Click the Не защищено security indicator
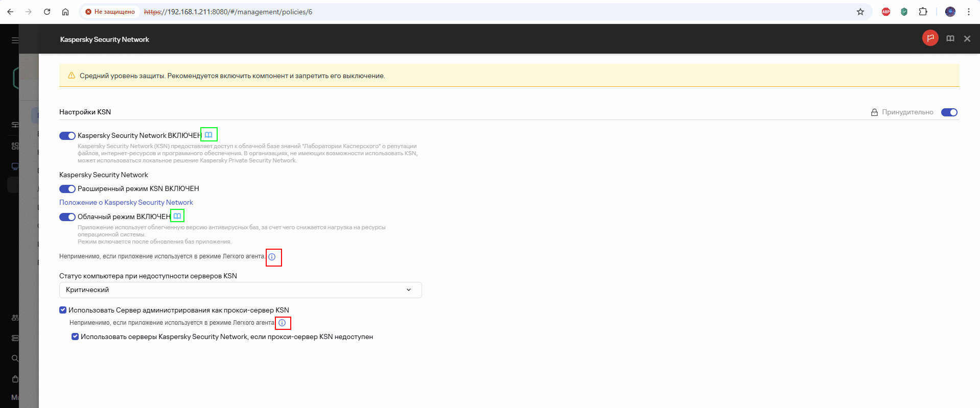Image resolution: width=980 pixels, height=408 pixels. [110, 12]
